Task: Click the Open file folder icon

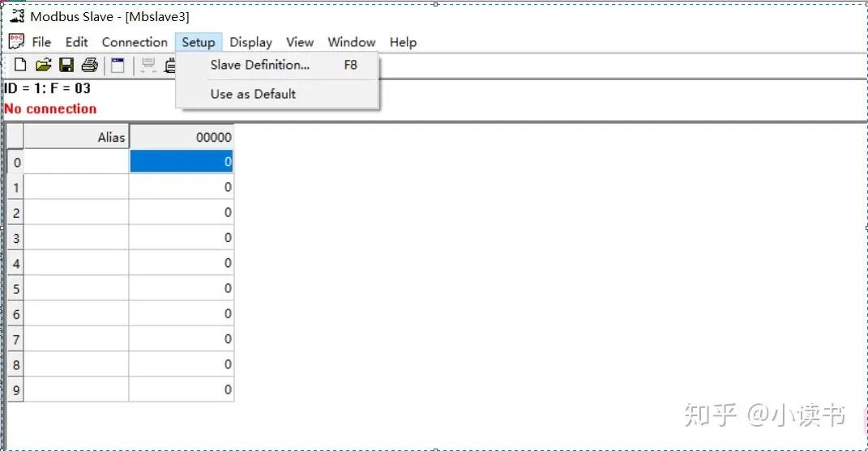Action: [43, 65]
